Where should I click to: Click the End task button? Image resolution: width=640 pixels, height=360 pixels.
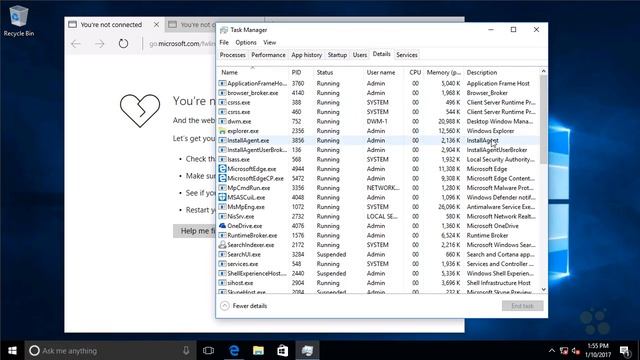(522, 306)
